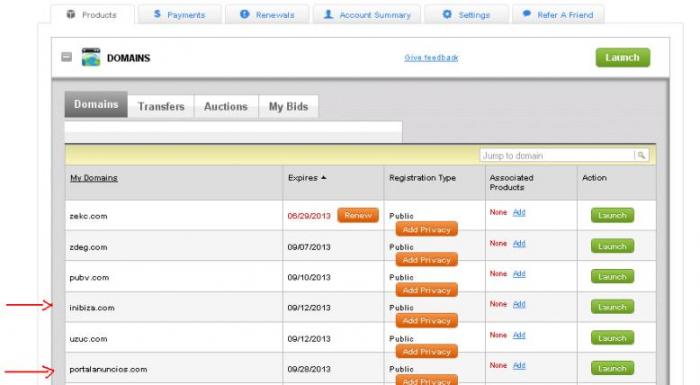
Task: Click Add link in pubv.com row
Action: 519,274
